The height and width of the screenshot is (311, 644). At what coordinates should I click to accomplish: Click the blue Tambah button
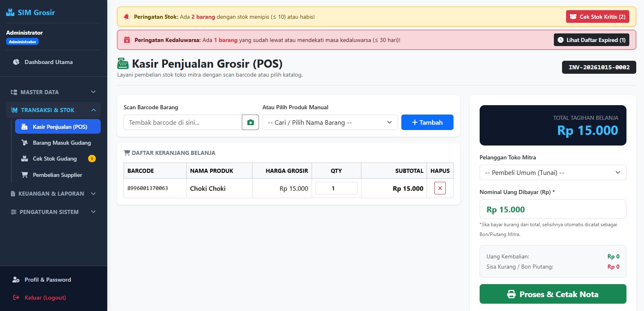click(x=427, y=122)
